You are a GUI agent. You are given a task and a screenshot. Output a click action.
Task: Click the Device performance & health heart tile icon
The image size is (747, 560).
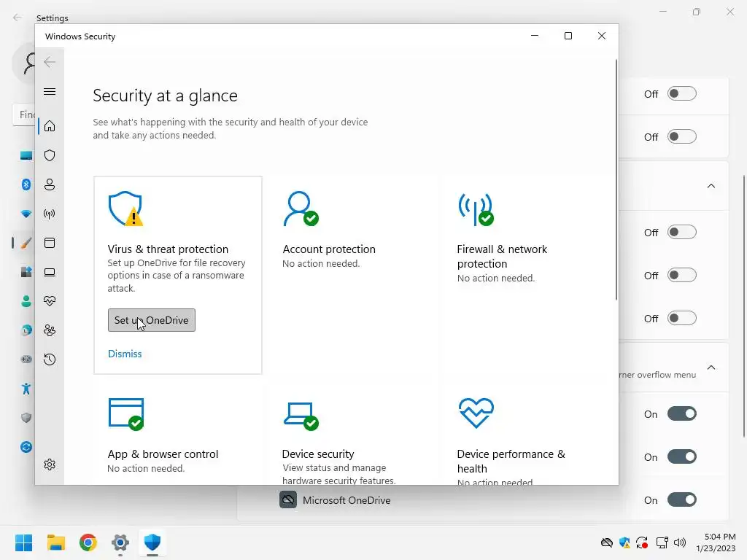[476, 413]
